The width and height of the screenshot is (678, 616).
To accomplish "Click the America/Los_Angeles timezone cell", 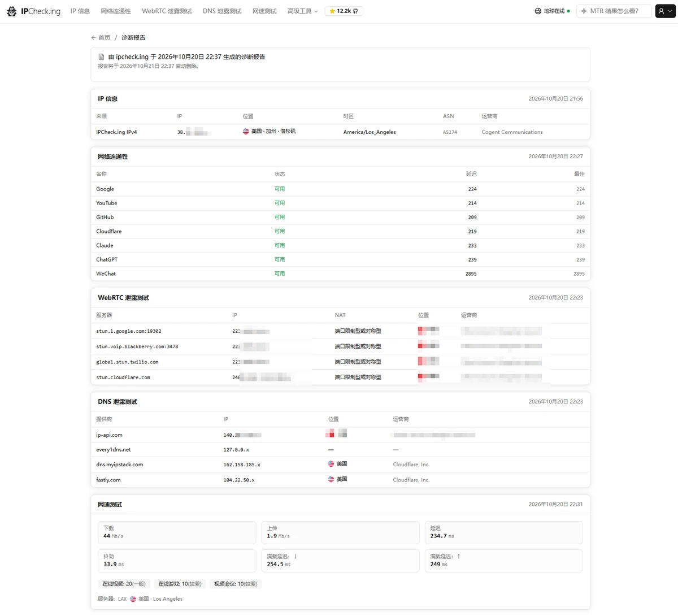I will click(370, 132).
